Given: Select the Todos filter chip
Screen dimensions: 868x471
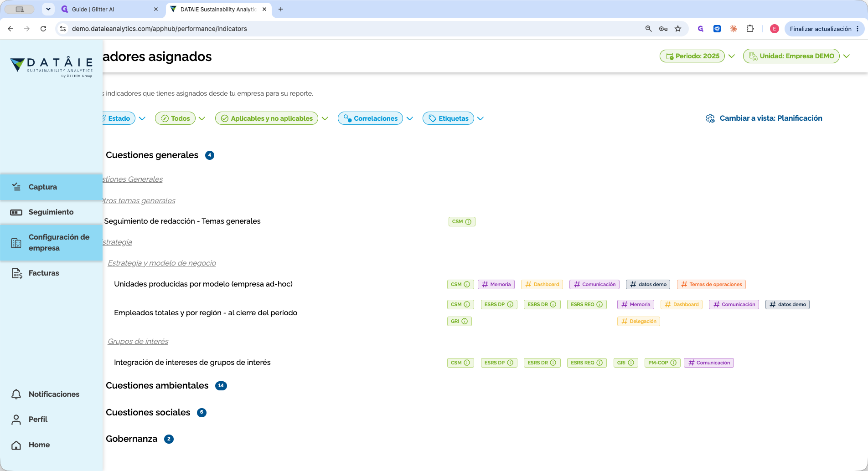Looking at the screenshot, I should (176, 118).
